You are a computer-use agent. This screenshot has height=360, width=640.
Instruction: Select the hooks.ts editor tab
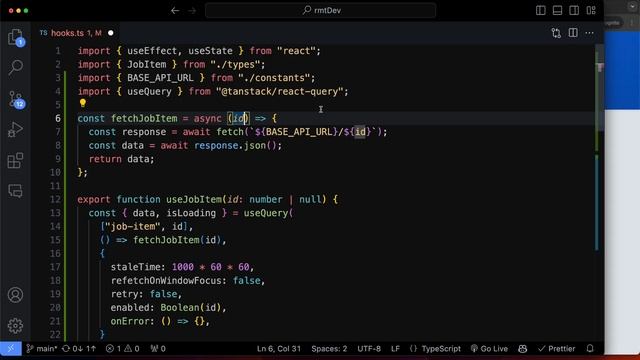click(x=76, y=33)
